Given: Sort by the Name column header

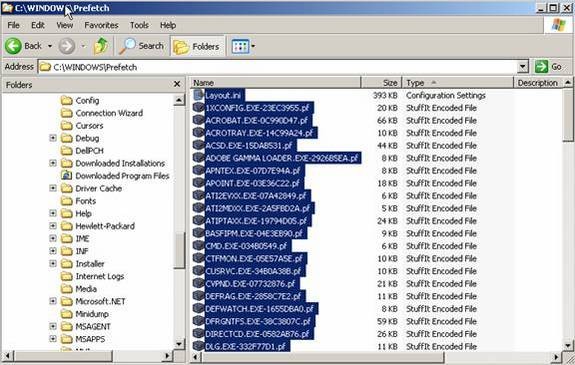Looking at the screenshot, I should [275, 83].
